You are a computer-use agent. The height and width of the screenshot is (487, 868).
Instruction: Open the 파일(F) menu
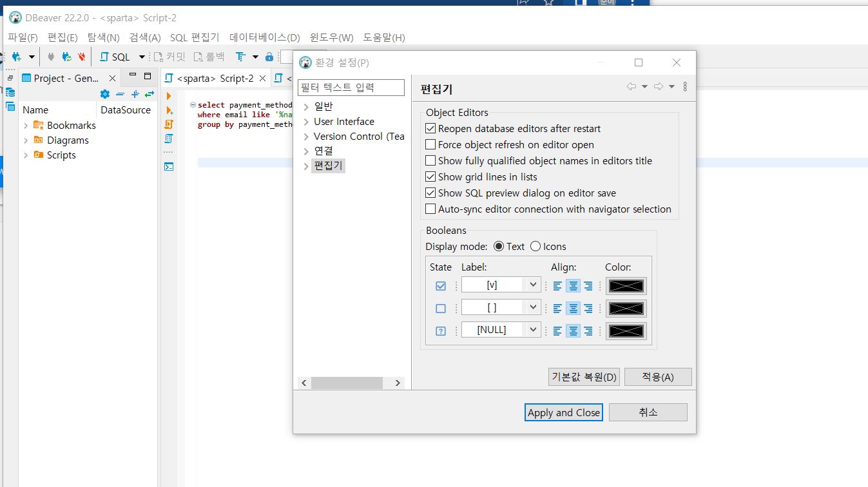point(23,37)
